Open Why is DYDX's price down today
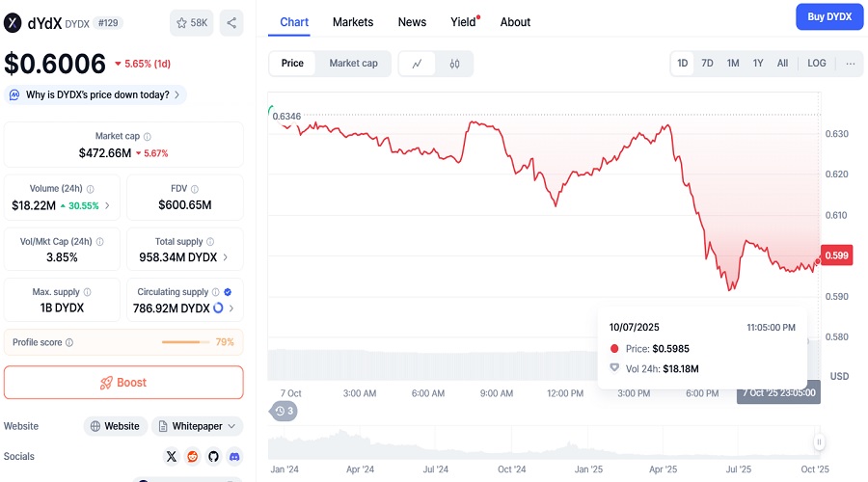The image size is (868, 482). (x=95, y=94)
